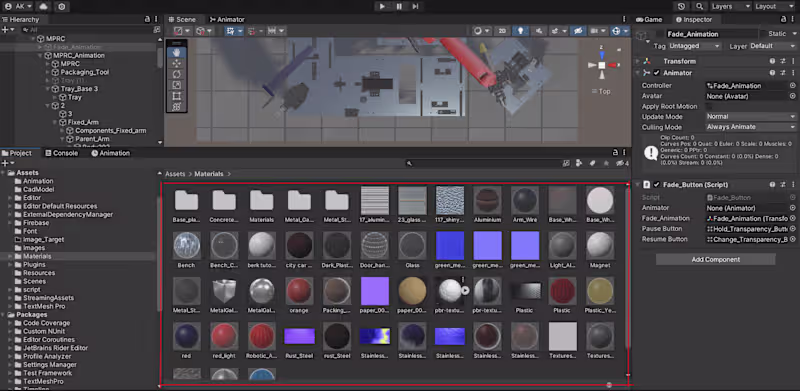Select the Rotate tool in Scene toolbar
The height and width of the screenshot is (391, 800).
coord(177,74)
